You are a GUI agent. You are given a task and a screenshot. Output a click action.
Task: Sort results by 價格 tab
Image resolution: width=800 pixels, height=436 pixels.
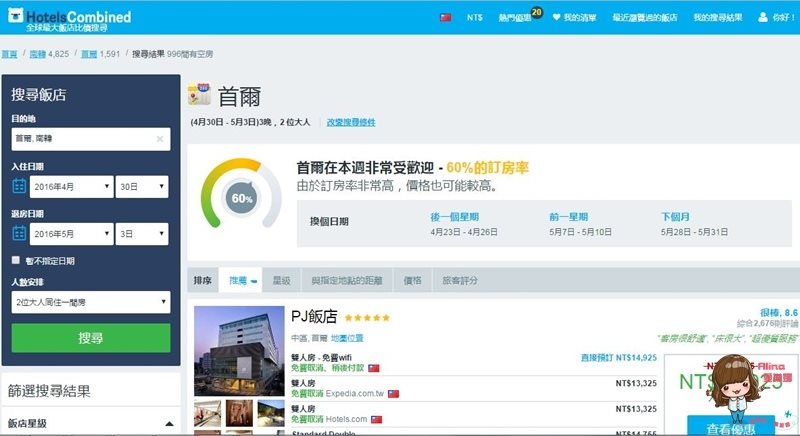coord(412,280)
